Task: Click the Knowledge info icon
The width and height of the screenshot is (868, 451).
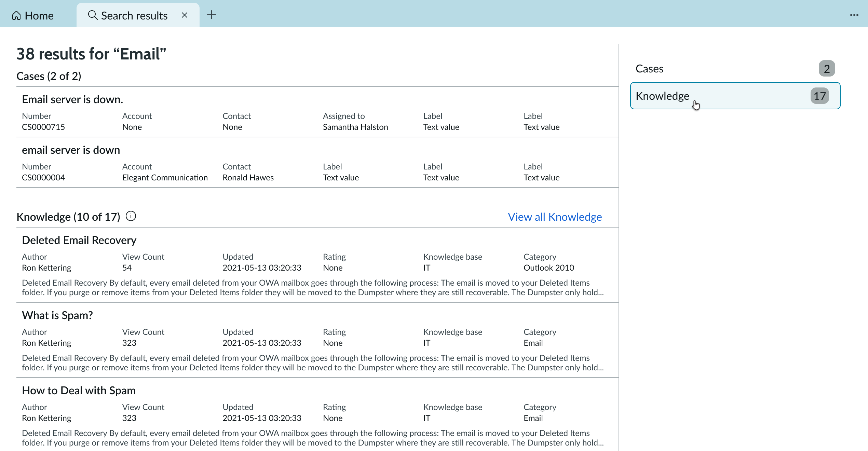Action: click(131, 216)
